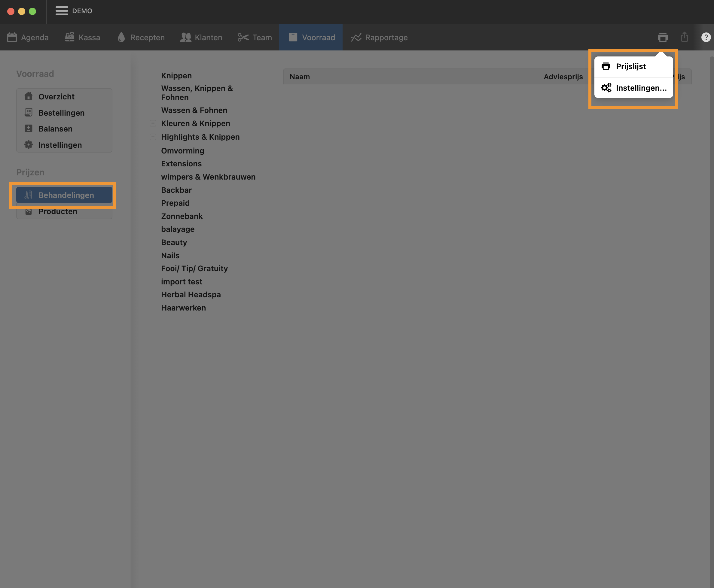Screen dimensions: 714x588
Task: Click the Balansen plus-minus icon
Action: [29, 129]
